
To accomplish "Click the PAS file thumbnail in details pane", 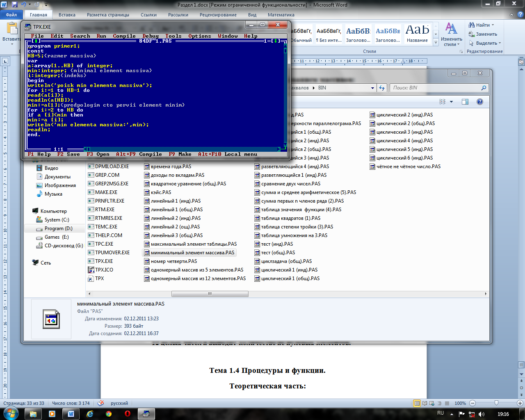I will pyautogui.click(x=51, y=319).
